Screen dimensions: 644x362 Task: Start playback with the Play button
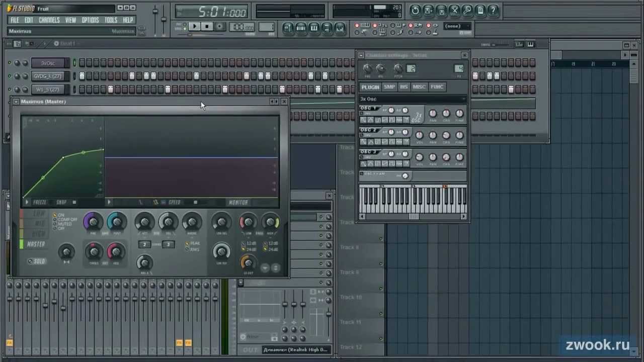[195, 27]
